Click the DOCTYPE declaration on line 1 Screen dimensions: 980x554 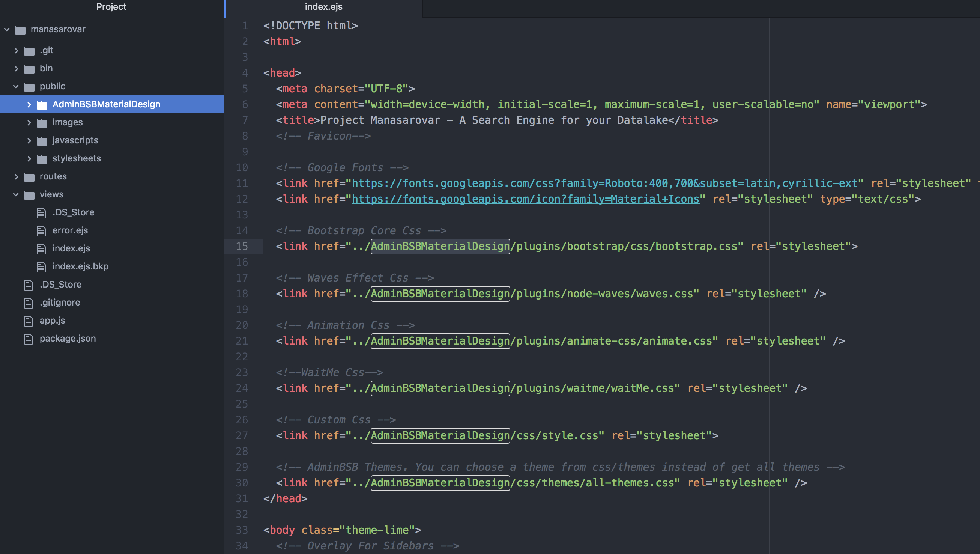pyautogui.click(x=310, y=26)
